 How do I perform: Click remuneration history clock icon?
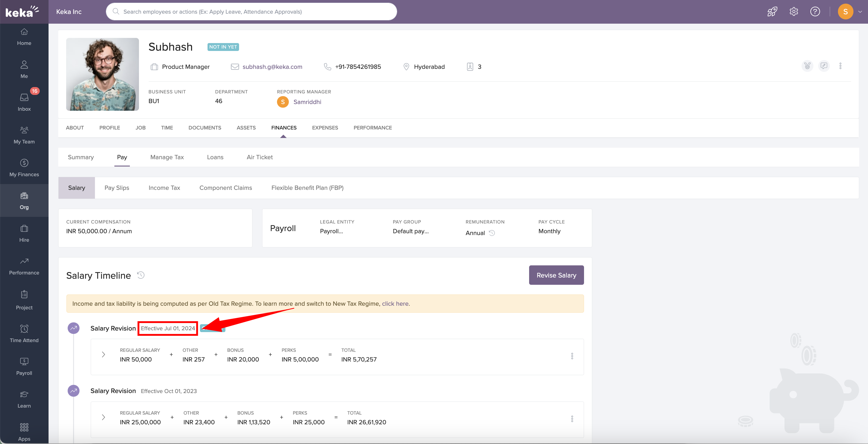pyautogui.click(x=492, y=233)
